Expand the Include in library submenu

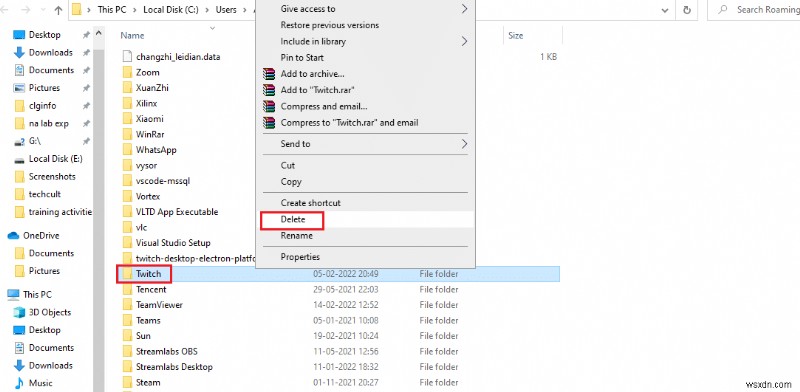365,41
